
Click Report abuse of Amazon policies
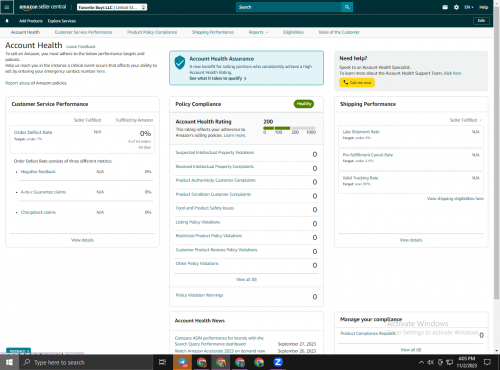click(17, 83)
